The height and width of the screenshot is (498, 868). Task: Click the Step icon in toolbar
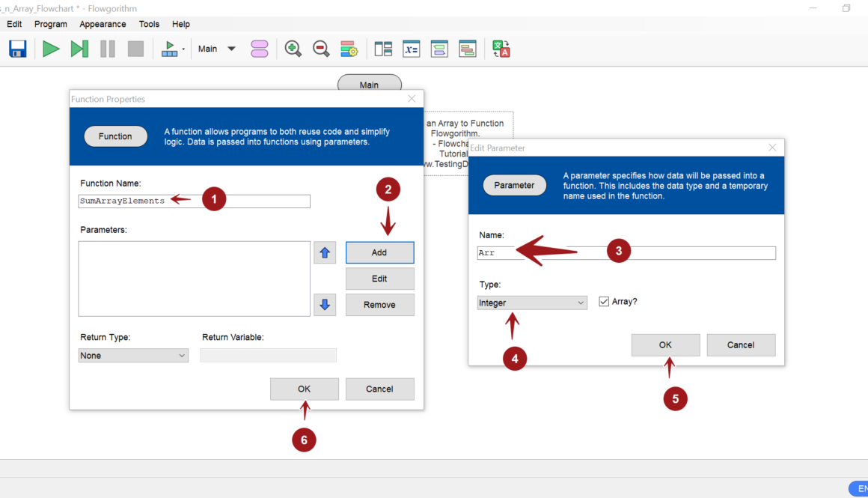coord(79,49)
